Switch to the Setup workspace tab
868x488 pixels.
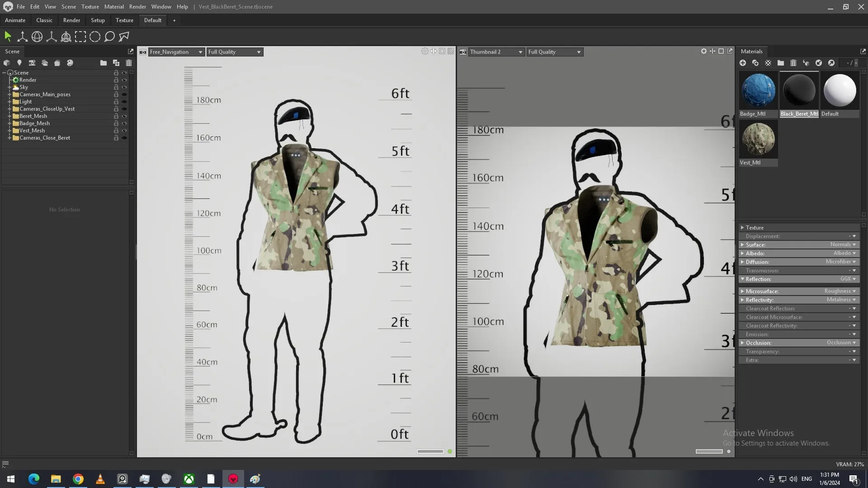[x=98, y=20]
